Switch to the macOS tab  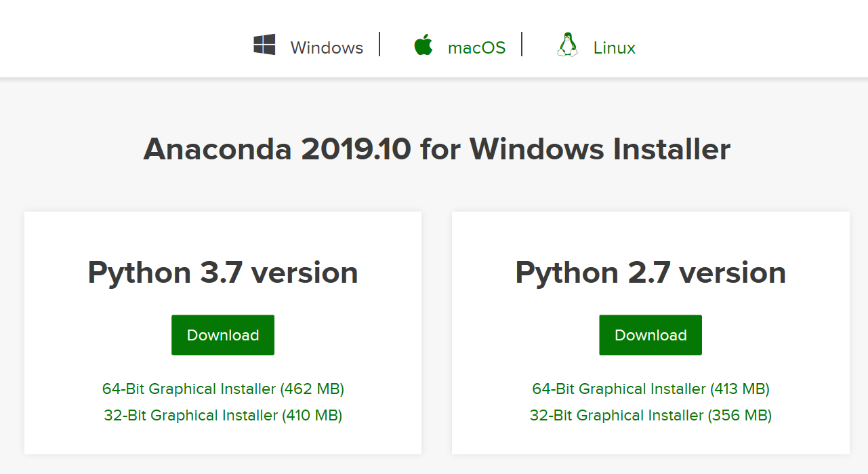tap(476, 46)
